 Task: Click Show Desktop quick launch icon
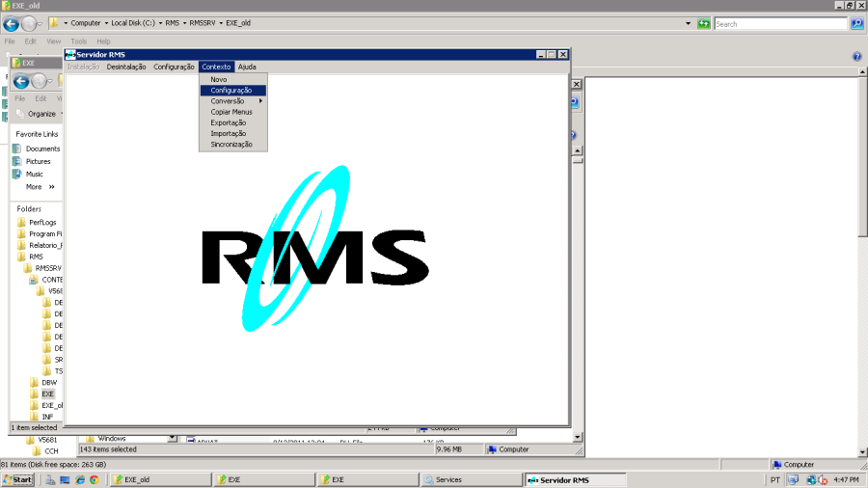(65, 480)
